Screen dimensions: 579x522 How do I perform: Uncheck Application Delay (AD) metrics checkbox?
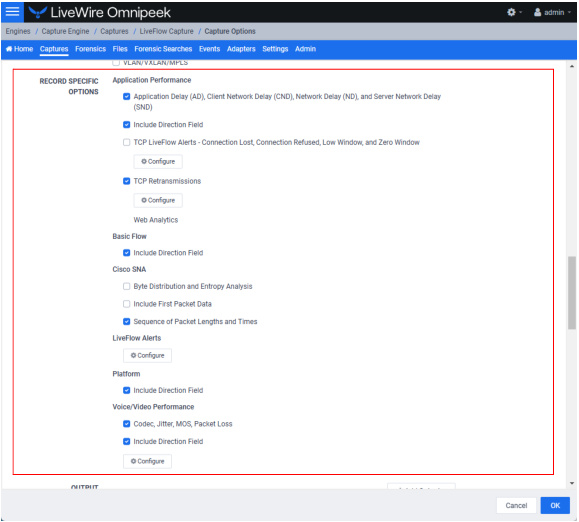(126, 96)
